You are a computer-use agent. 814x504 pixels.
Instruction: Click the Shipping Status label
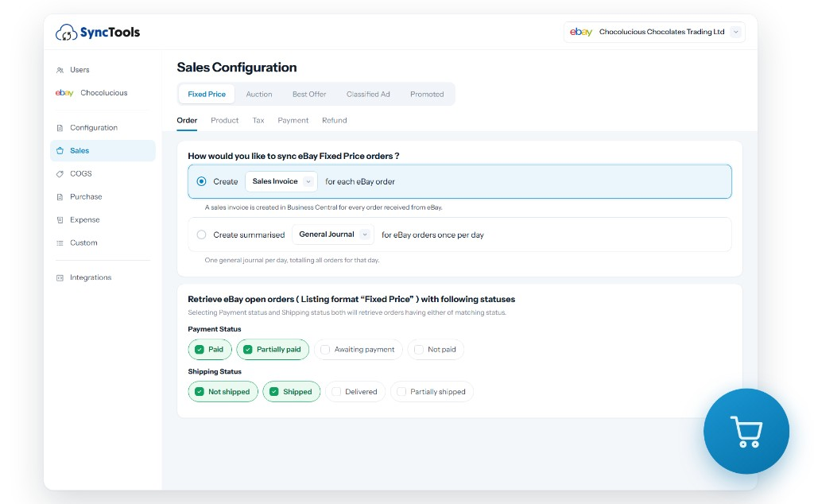(215, 372)
